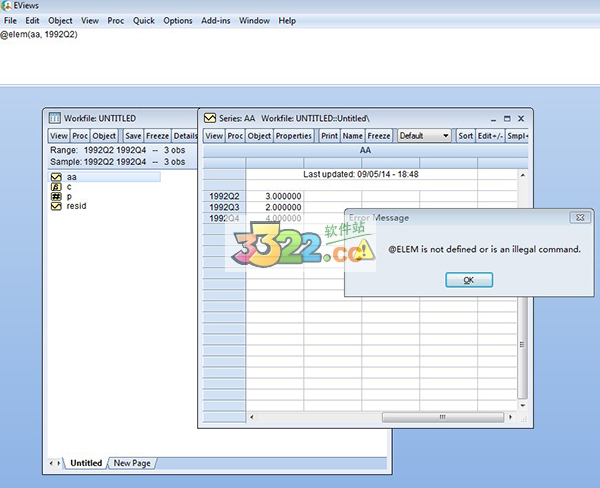This screenshot has height=488, width=600.
Task: Click Smpl button in Series AA toolbar
Action: 517,136
